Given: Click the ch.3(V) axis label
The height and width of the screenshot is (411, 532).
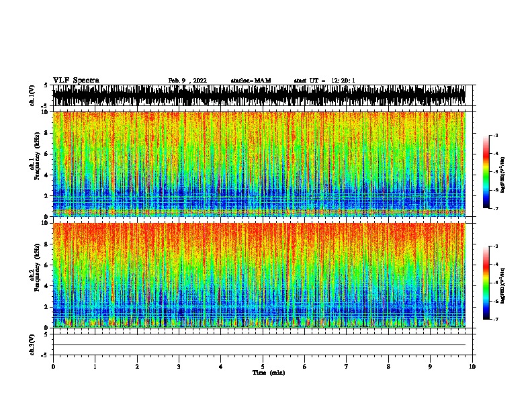Looking at the screenshot, I should click(32, 345).
